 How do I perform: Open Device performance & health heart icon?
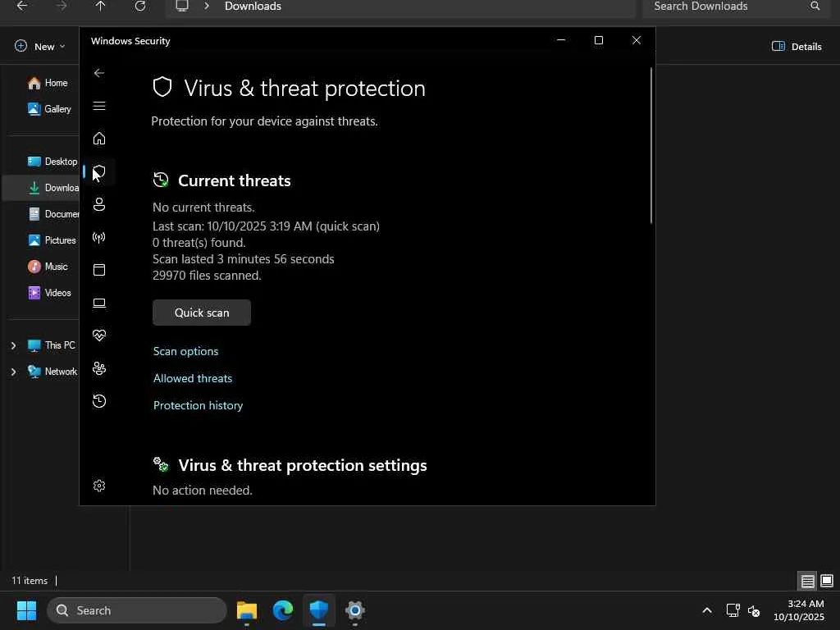pos(99,336)
